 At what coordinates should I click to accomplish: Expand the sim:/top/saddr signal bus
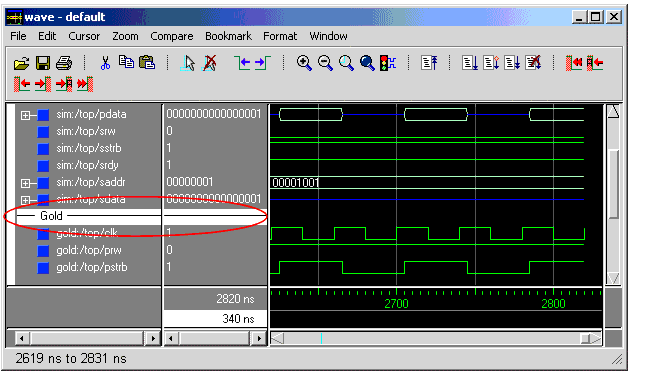click(x=25, y=183)
